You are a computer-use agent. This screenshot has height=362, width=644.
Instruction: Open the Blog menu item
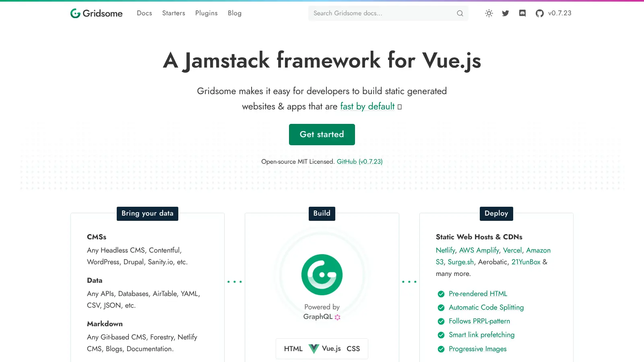point(235,13)
